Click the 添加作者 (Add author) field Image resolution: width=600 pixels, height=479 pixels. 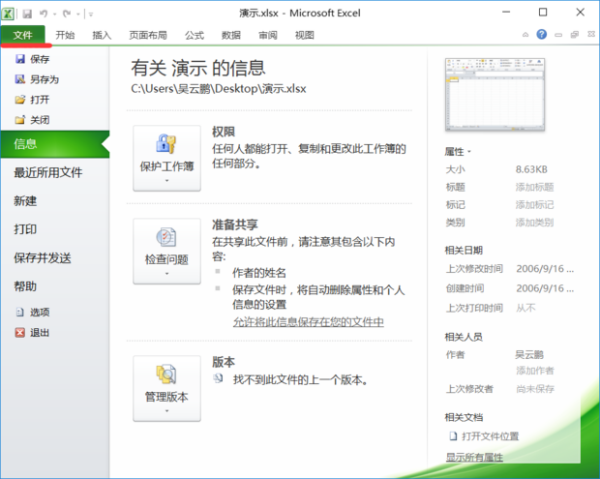pyautogui.click(x=535, y=370)
